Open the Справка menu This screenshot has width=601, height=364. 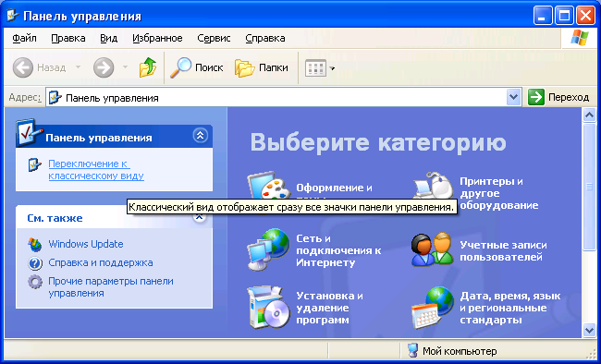point(265,38)
